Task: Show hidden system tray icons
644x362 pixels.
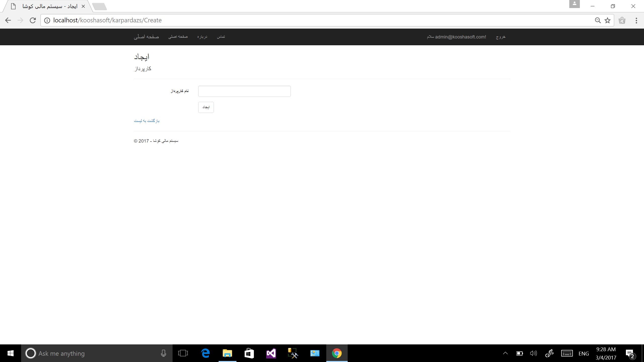Action: [505, 353]
